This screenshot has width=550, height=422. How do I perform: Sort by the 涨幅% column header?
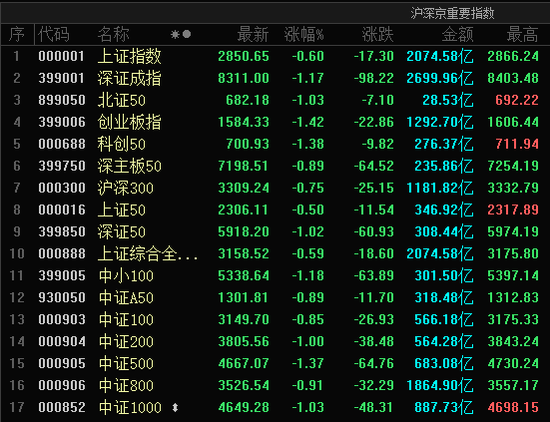[x=304, y=34]
